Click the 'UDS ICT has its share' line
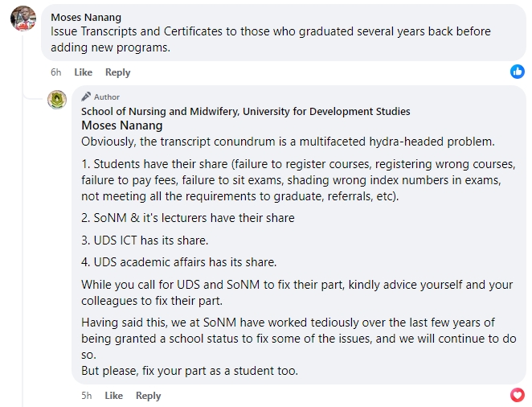The width and height of the screenshot is (532, 407). pos(145,240)
